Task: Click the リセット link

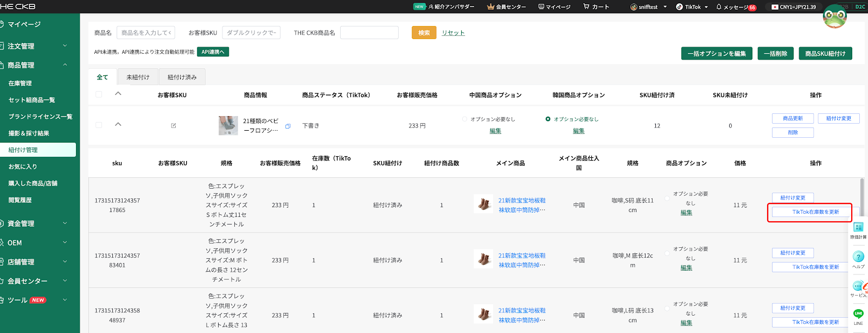Action: [x=453, y=33]
